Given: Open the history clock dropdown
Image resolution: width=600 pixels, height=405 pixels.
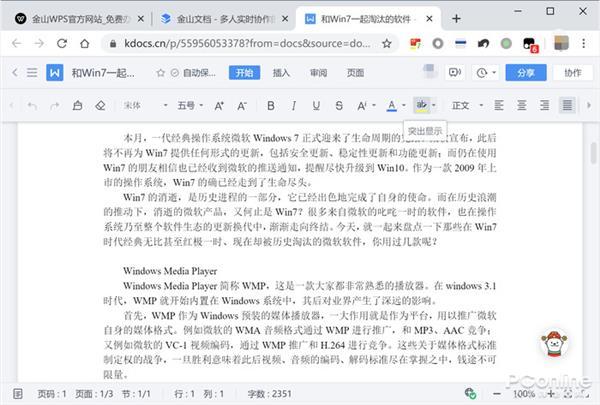Looking at the screenshot, I should click(x=486, y=72).
